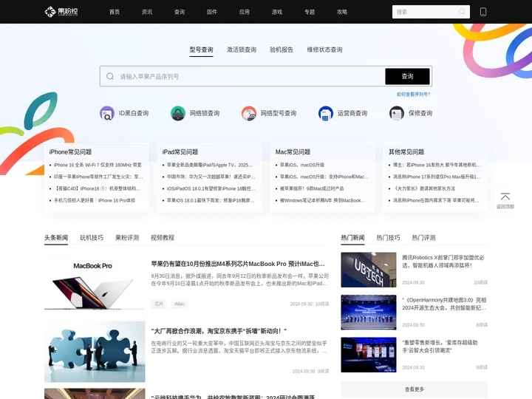The height and width of the screenshot is (399, 532).
Task: Click the search magnifier icon in header
Action: 462,12
